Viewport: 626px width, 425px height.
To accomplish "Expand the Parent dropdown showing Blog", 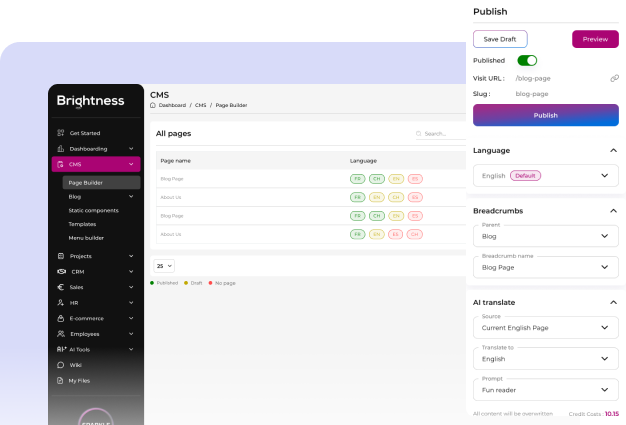I will tap(545, 236).
